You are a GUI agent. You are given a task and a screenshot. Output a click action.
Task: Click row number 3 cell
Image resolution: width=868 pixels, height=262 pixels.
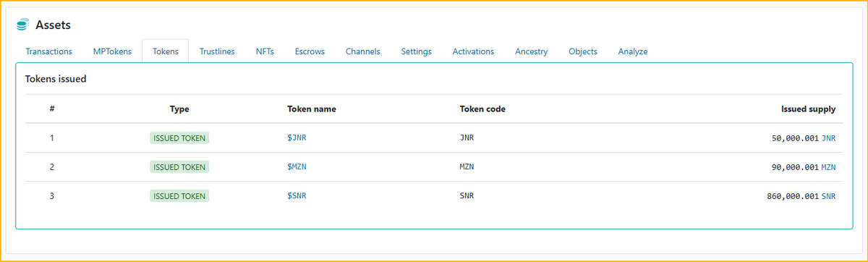[52, 196]
